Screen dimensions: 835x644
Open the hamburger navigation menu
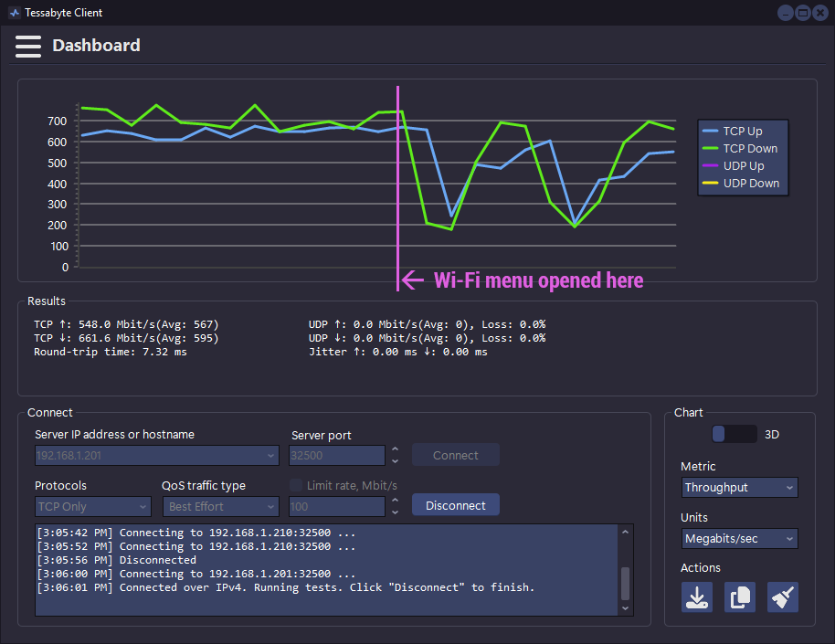coord(27,46)
